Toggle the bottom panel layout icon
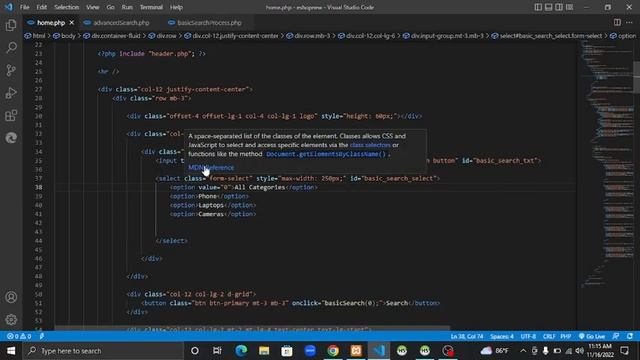640x360 pixels. click(549, 7)
